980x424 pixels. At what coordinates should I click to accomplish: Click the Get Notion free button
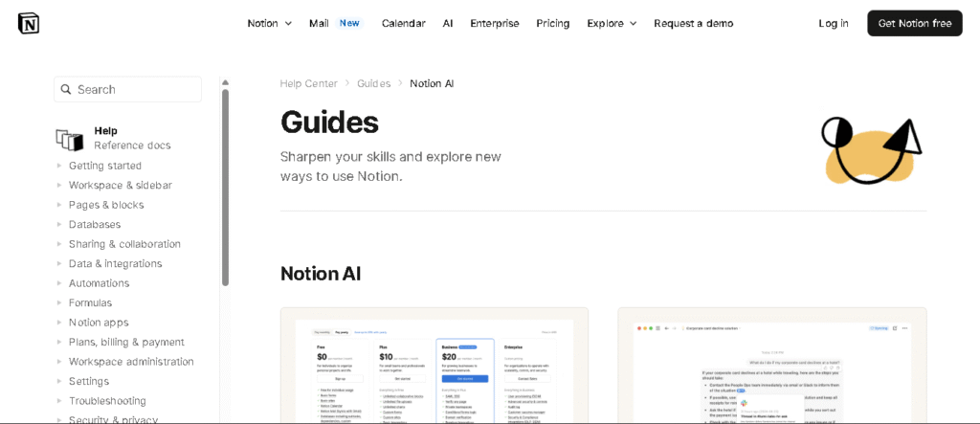(914, 23)
